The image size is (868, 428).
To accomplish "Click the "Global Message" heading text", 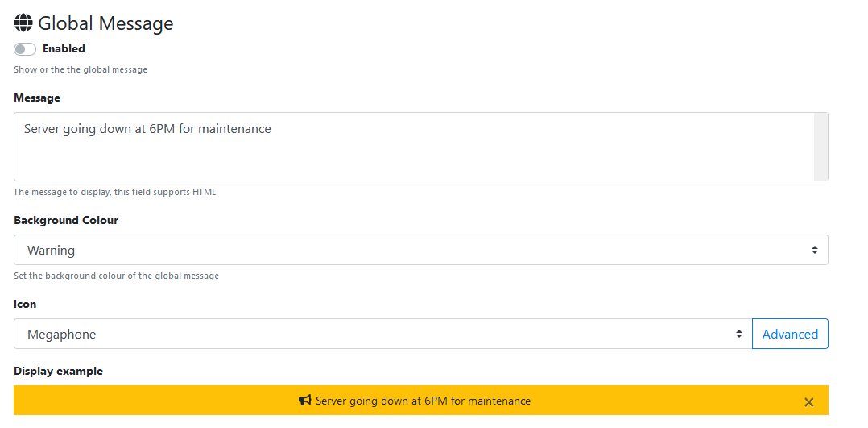I will (x=105, y=23).
